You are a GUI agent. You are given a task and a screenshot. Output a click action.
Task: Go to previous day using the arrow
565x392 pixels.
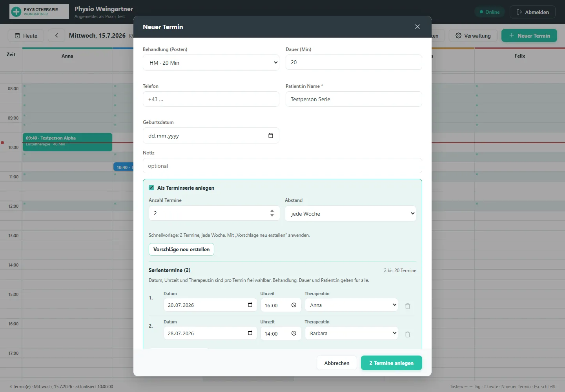pyautogui.click(x=56, y=35)
